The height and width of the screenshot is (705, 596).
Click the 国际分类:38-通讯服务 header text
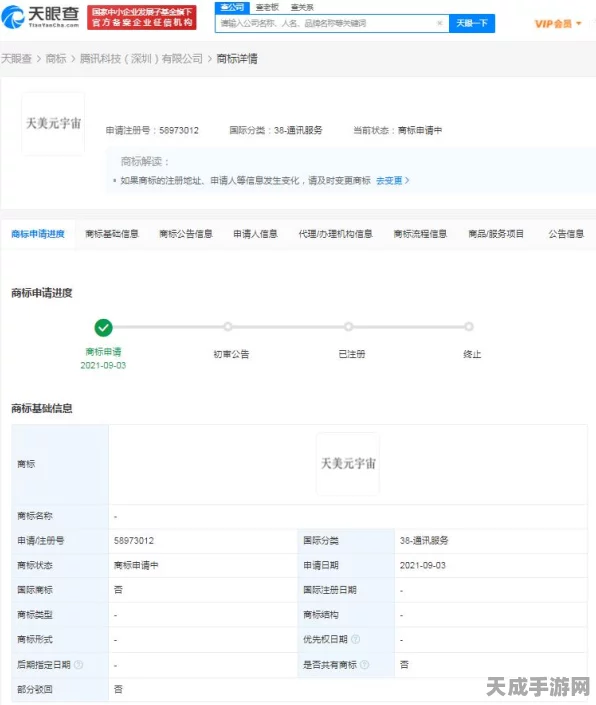point(276,130)
